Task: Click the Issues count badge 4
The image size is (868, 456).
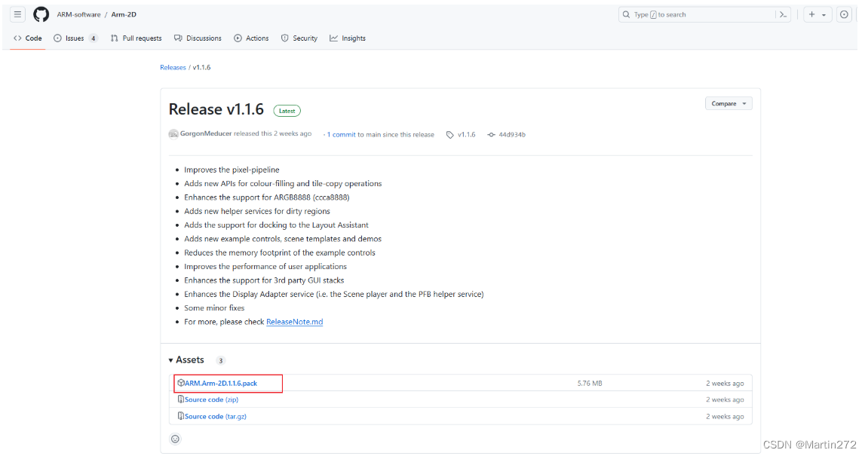Action: pos(94,38)
